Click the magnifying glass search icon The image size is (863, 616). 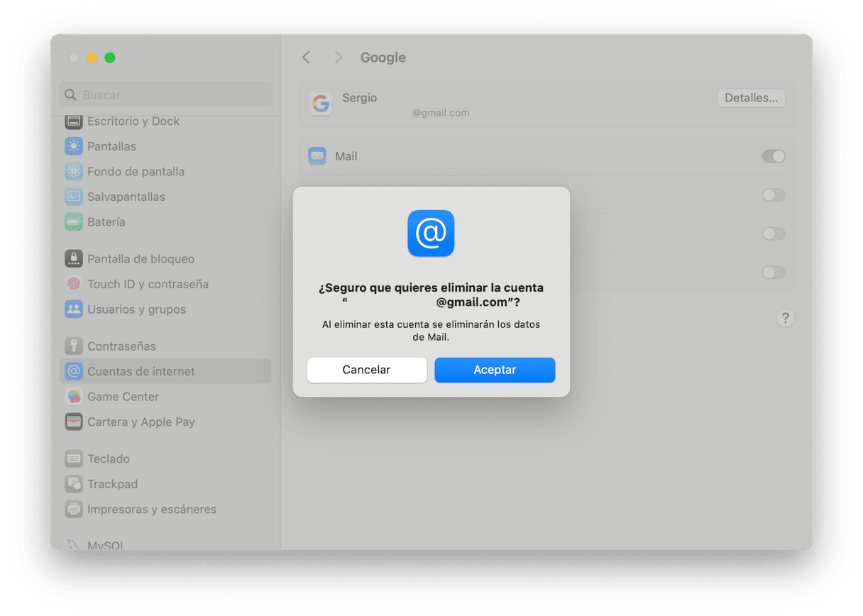click(70, 94)
